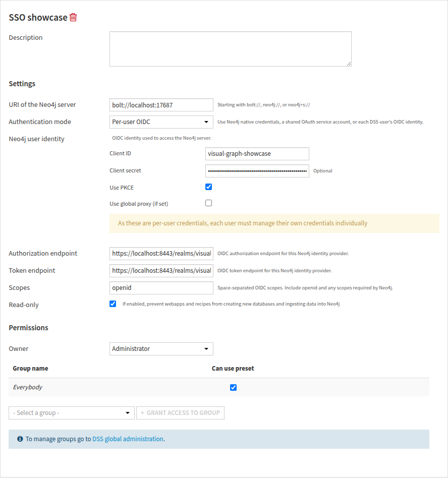Click the per-user credentials warning message
The image size is (448, 478).
tap(274, 223)
